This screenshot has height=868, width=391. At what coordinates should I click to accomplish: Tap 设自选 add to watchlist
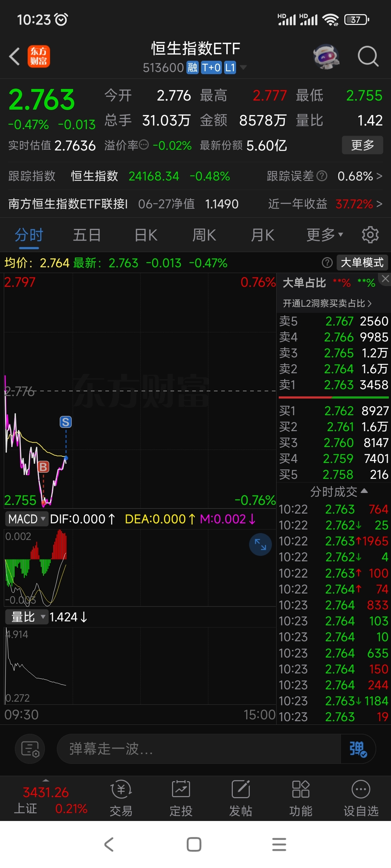point(361,798)
